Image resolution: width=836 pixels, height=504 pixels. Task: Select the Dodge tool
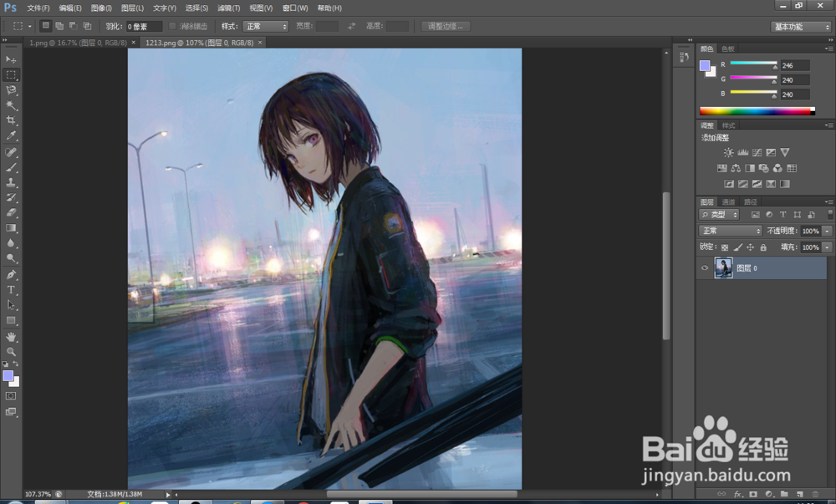pyautogui.click(x=11, y=258)
